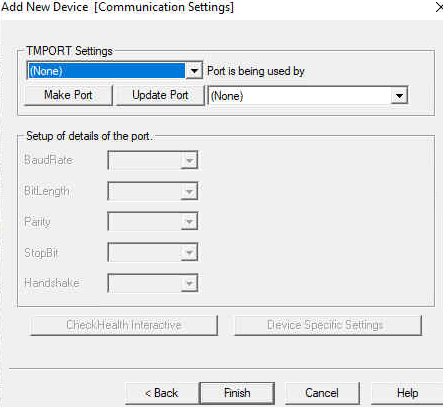Viewport: 443px width, 407px height.
Task: Expand the 'Port is being used by' dropdown arrow
Action: pos(399,96)
